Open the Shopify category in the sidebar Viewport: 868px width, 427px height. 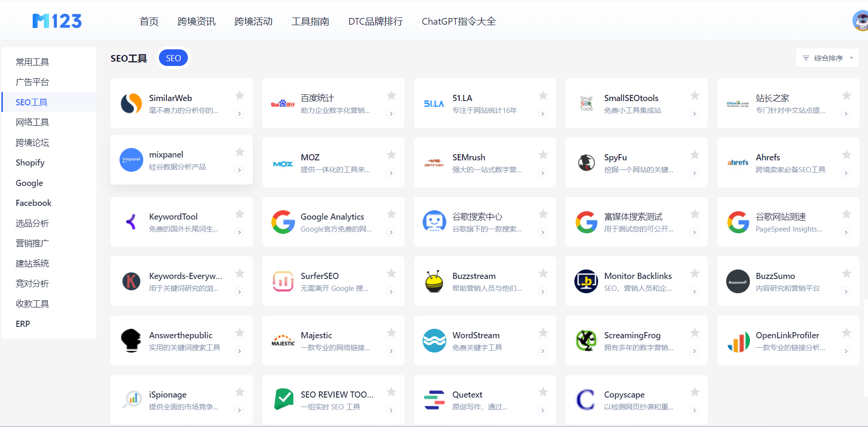pos(30,162)
